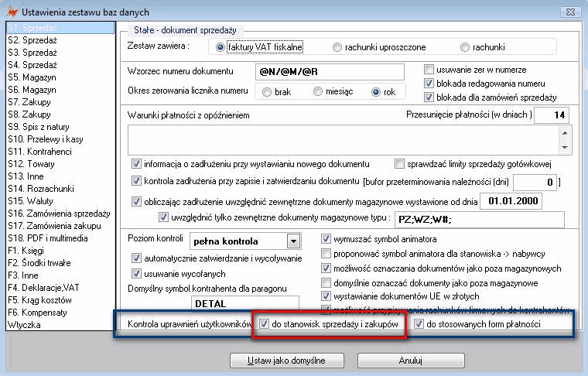588x376 pixels.
Task: Open F2. Środki trwałe settings
Action: coord(61,263)
